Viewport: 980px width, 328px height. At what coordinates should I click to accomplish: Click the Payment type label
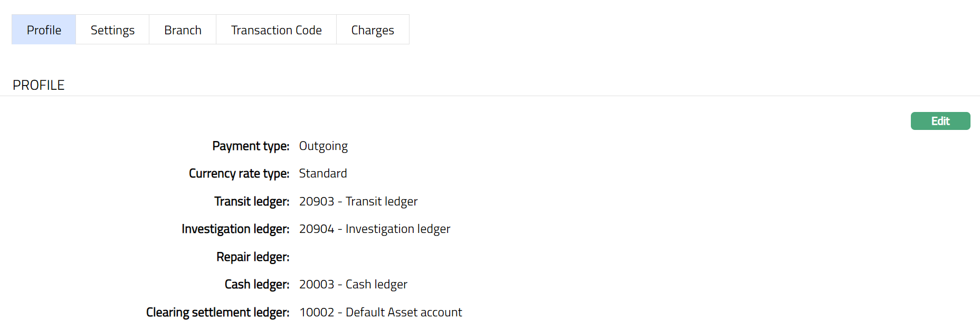point(251,146)
